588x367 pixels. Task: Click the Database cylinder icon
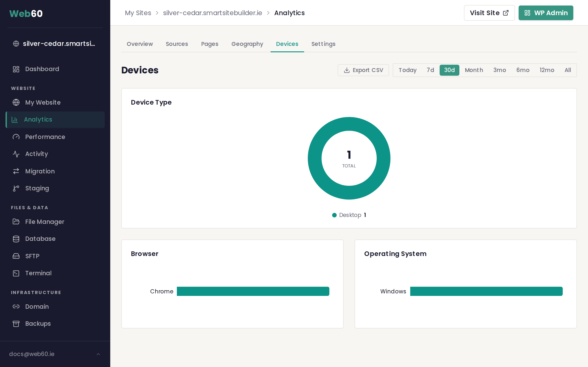(16, 239)
